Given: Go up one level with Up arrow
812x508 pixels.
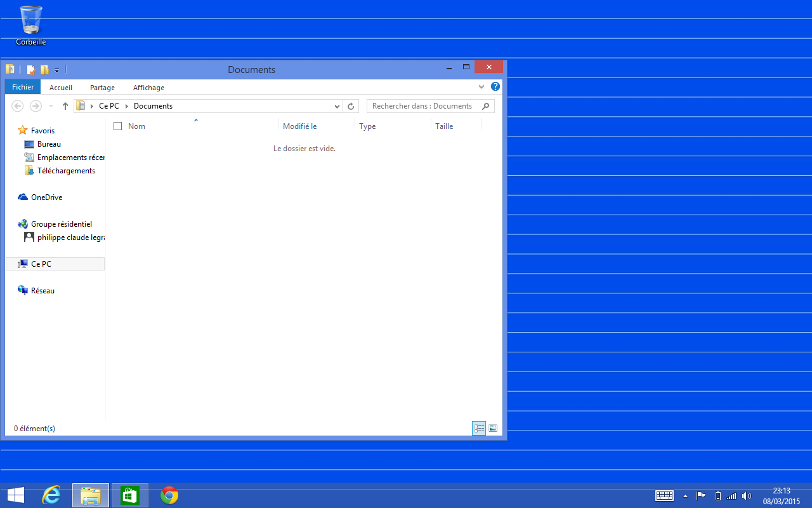Looking at the screenshot, I should pyautogui.click(x=65, y=106).
